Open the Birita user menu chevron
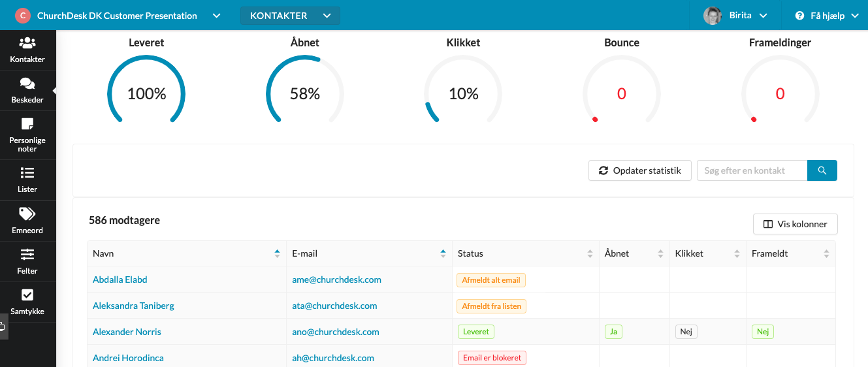 pos(763,16)
